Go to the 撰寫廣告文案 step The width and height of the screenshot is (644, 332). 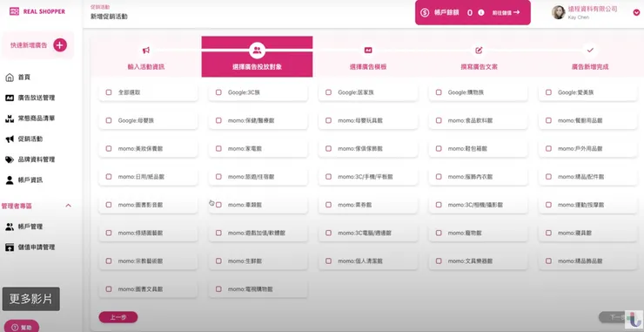coord(479,57)
